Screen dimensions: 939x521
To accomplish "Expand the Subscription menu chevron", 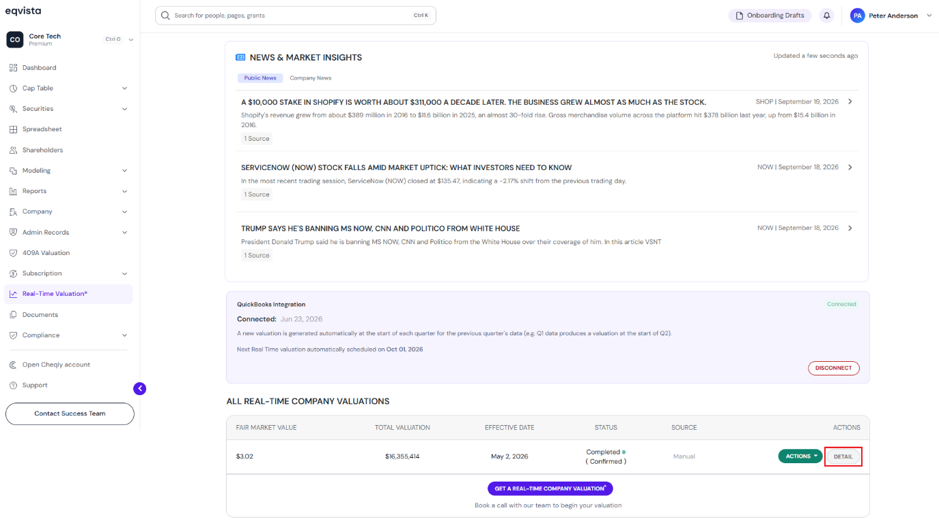I will click(125, 274).
